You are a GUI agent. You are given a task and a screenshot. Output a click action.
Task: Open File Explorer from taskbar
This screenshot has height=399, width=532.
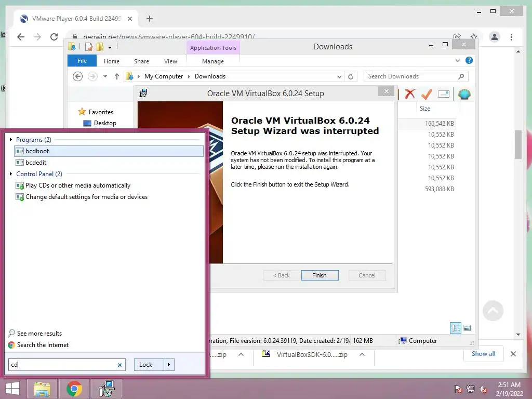(x=42, y=389)
